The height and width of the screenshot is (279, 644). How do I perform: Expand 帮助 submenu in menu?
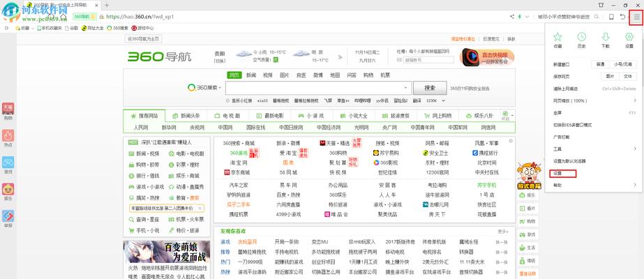(634, 185)
